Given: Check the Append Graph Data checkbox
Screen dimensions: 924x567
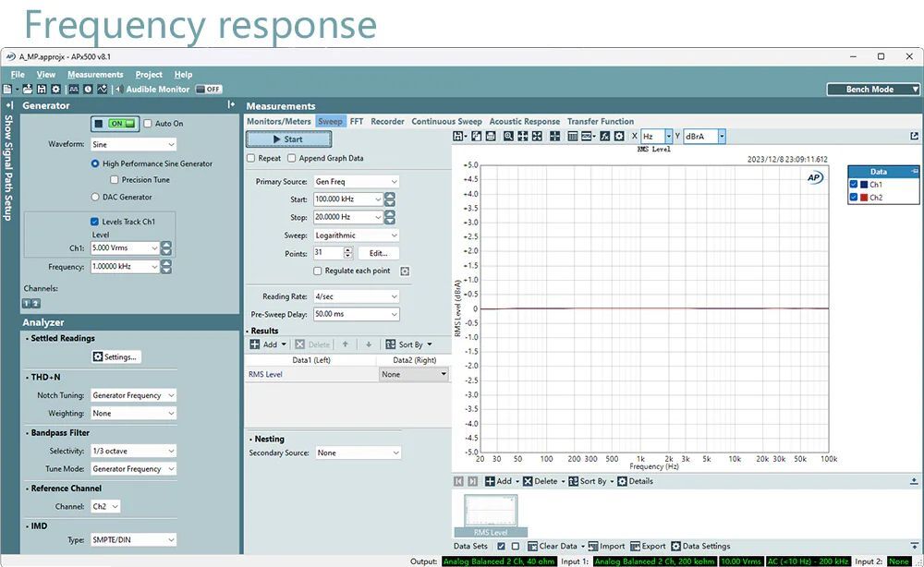Looking at the screenshot, I should (x=292, y=158).
